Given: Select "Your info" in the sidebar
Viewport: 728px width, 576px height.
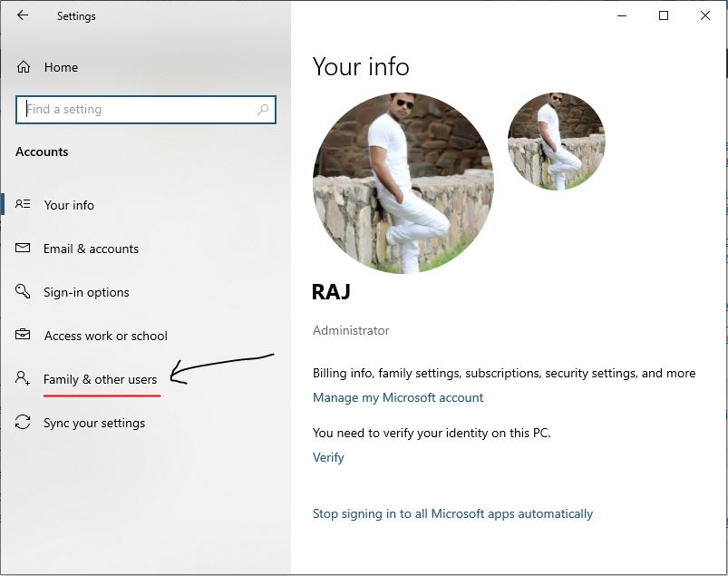Looking at the screenshot, I should (x=69, y=204).
